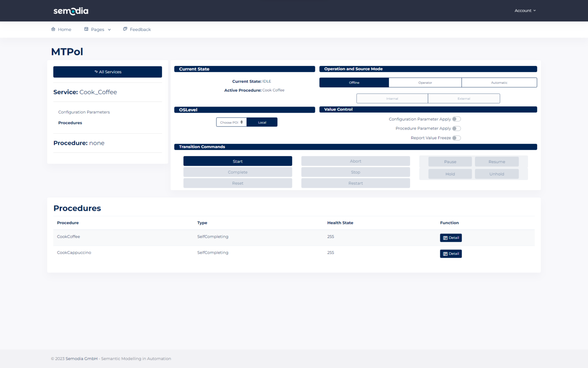The height and width of the screenshot is (368, 588).
Task: Select the External source mode
Action: click(x=464, y=98)
